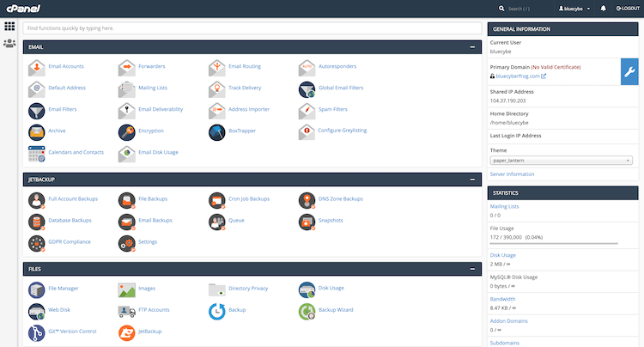
Task: Open the Git Version Control icon
Action: point(37,333)
